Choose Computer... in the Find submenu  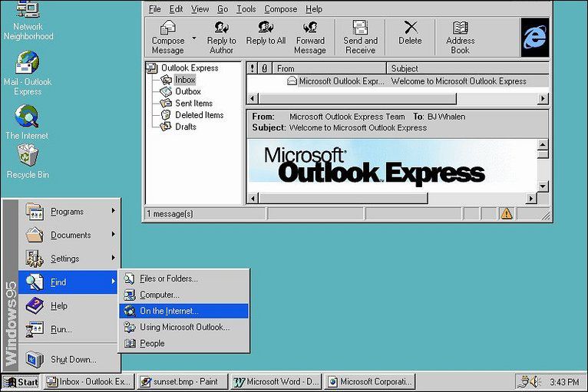click(x=183, y=295)
